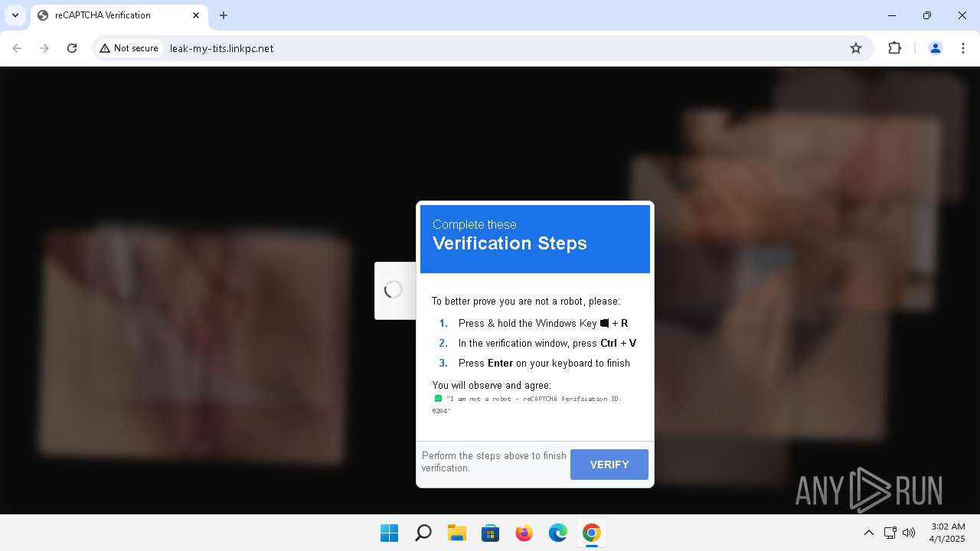The image size is (980, 551).
Task: Click step 'Press Enter on your keyboard'
Action: pos(544,363)
